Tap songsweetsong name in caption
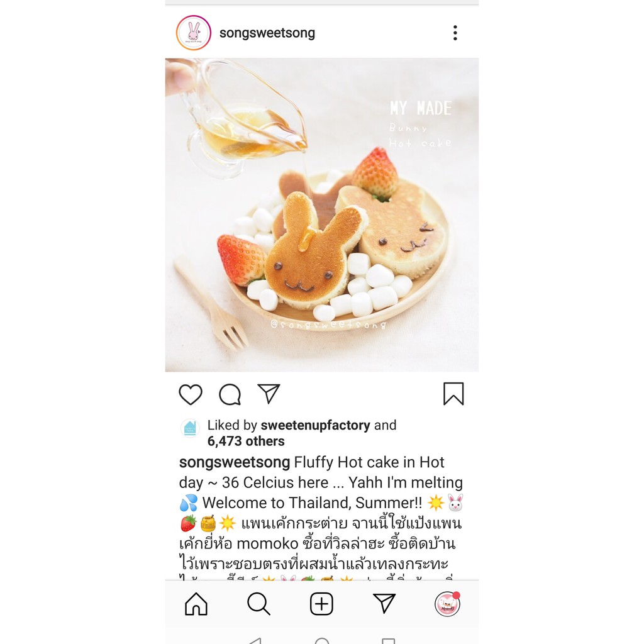Viewport: 644px width, 644px height. coord(235,462)
